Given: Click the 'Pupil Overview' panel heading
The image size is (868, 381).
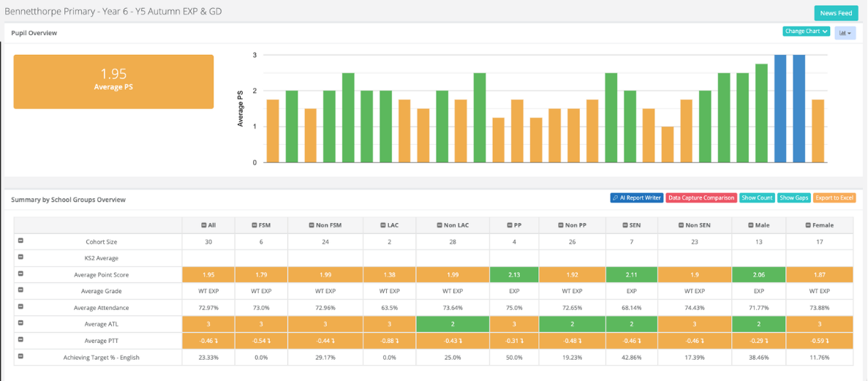Looking at the screenshot, I should [x=34, y=33].
